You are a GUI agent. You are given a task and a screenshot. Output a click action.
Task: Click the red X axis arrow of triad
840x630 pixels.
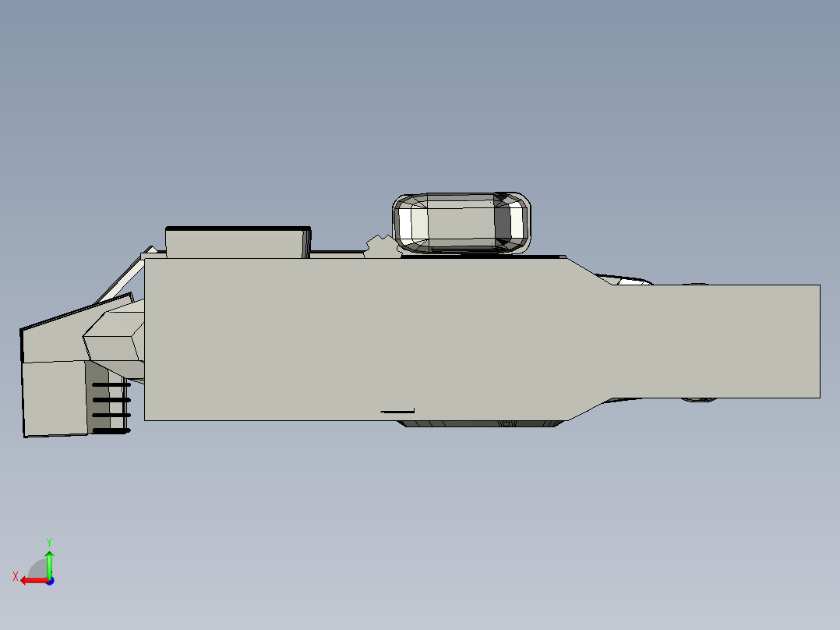coord(34,581)
